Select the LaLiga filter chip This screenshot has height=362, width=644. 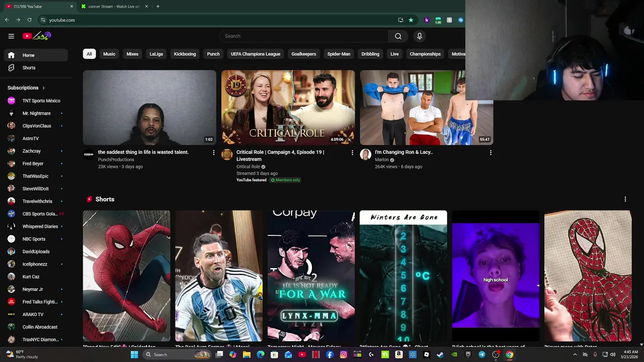click(156, 54)
